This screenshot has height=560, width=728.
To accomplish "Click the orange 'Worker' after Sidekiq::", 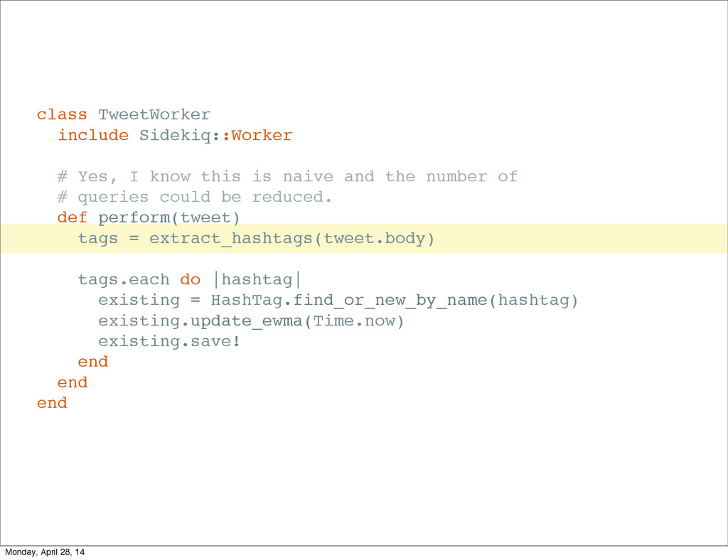I will 262,135.
